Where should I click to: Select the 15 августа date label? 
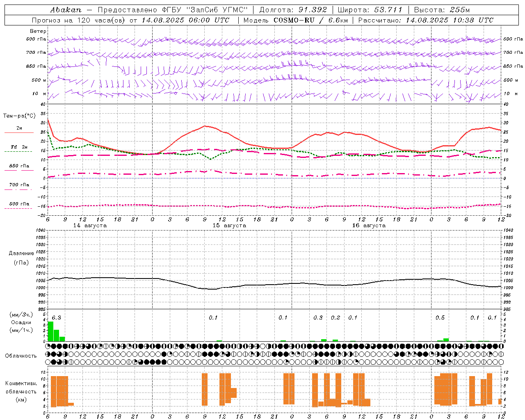(x=229, y=226)
